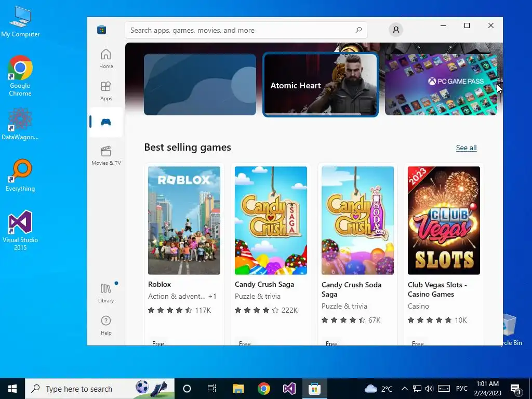Image resolution: width=532 pixels, height=399 pixels.
Task: Select Microsoft Store on the taskbar
Action: pyautogui.click(x=314, y=389)
